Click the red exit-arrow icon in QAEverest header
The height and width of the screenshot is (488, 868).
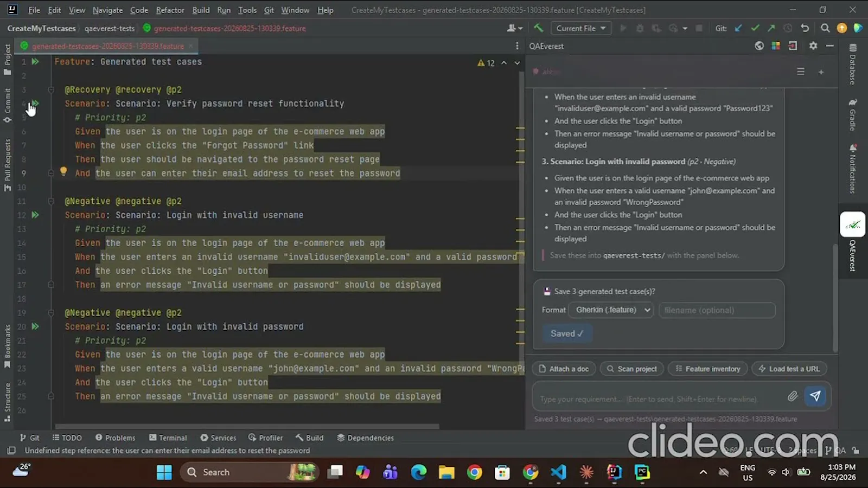(x=793, y=46)
